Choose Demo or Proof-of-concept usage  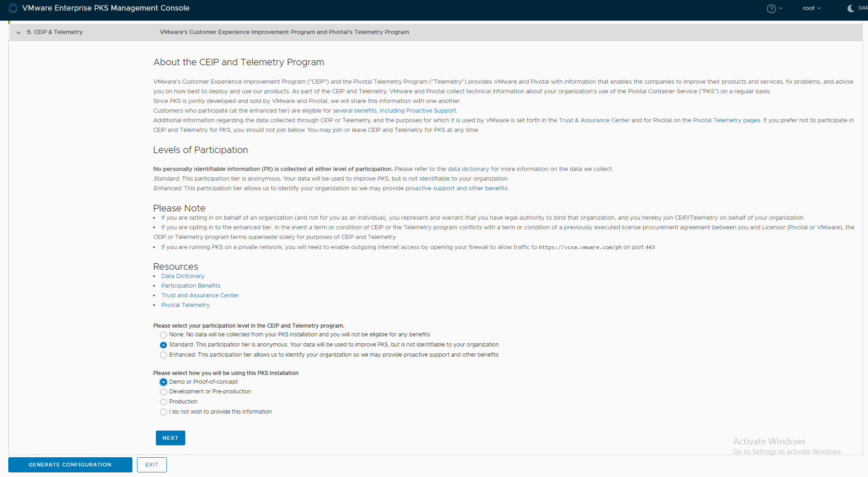click(163, 382)
